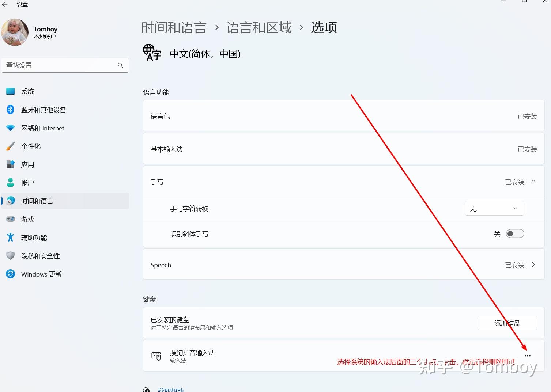Open 网络和 Internet settings

[42, 128]
